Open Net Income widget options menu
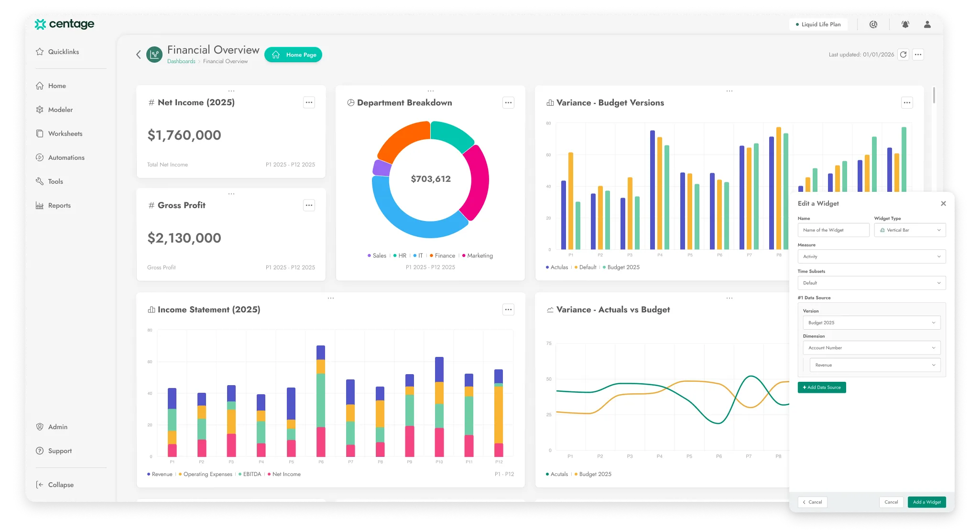This screenshot has height=532, width=980. [309, 102]
